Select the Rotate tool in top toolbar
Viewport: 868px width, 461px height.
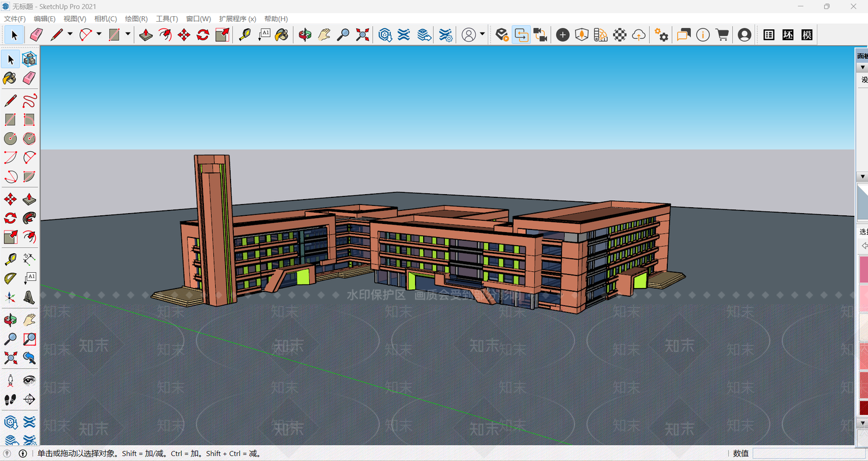pyautogui.click(x=203, y=35)
